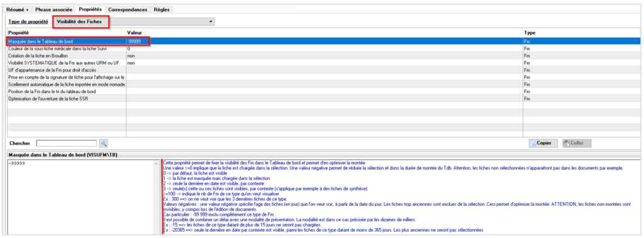Open the Résumé + tab

(17, 9)
